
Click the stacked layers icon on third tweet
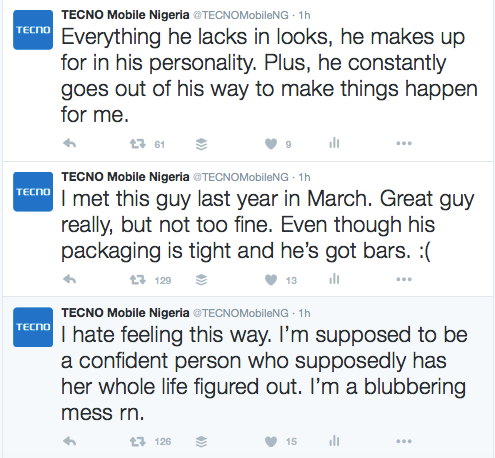pyautogui.click(x=201, y=442)
